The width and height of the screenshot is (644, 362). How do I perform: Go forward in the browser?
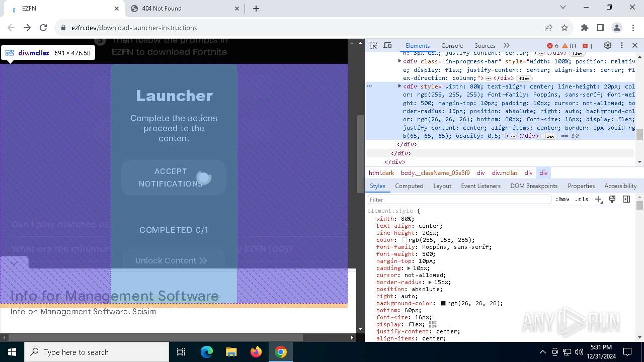point(27,28)
